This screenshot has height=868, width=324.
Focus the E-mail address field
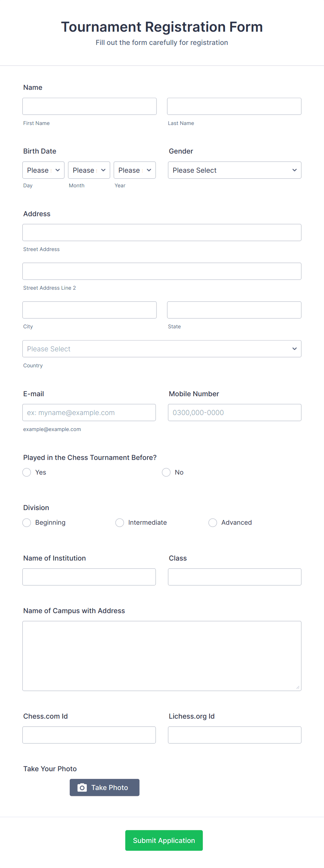[x=89, y=412]
